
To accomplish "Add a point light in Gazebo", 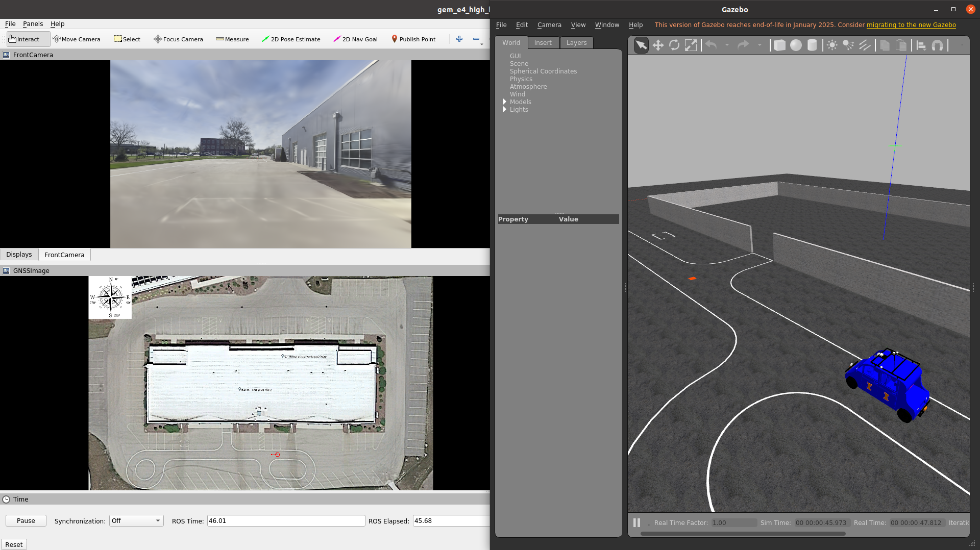I will [832, 45].
